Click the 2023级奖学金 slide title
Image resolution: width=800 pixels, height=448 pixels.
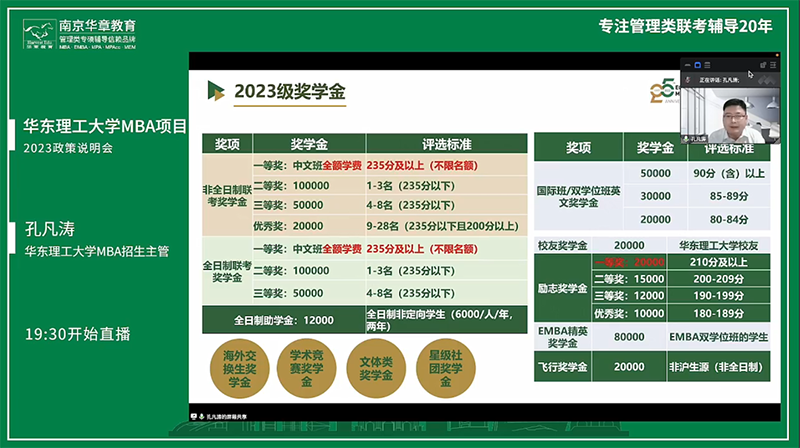[290, 92]
